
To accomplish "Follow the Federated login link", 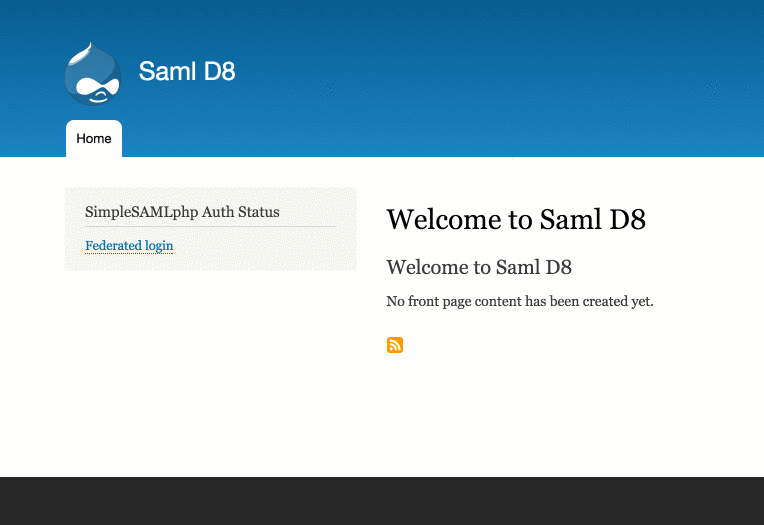I will 129,246.
